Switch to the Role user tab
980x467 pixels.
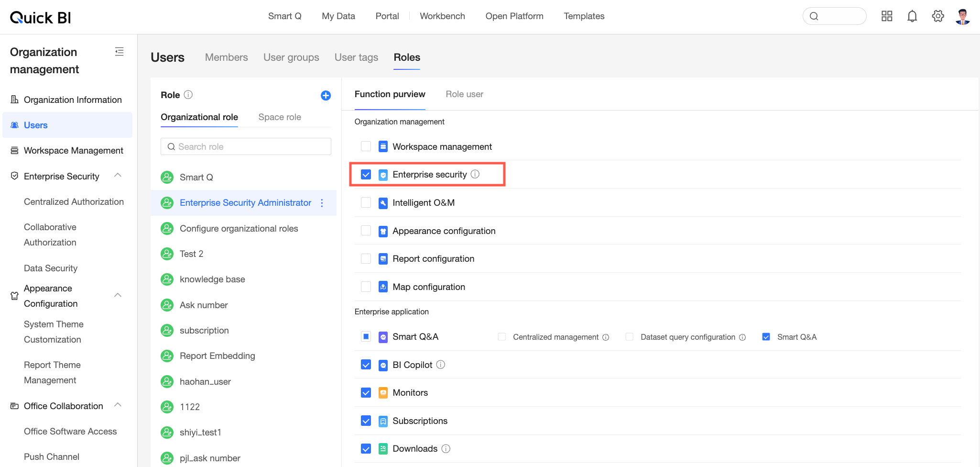coord(464,94)
